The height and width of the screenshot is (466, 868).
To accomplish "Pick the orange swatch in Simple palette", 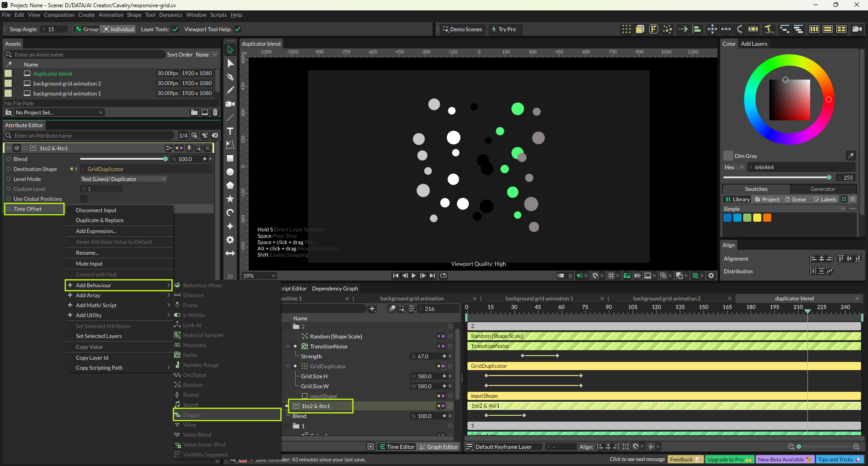I will pos(767,218).
